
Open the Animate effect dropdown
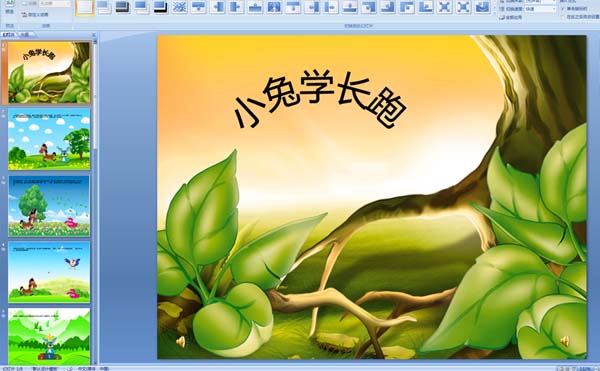tap(55, 3)
